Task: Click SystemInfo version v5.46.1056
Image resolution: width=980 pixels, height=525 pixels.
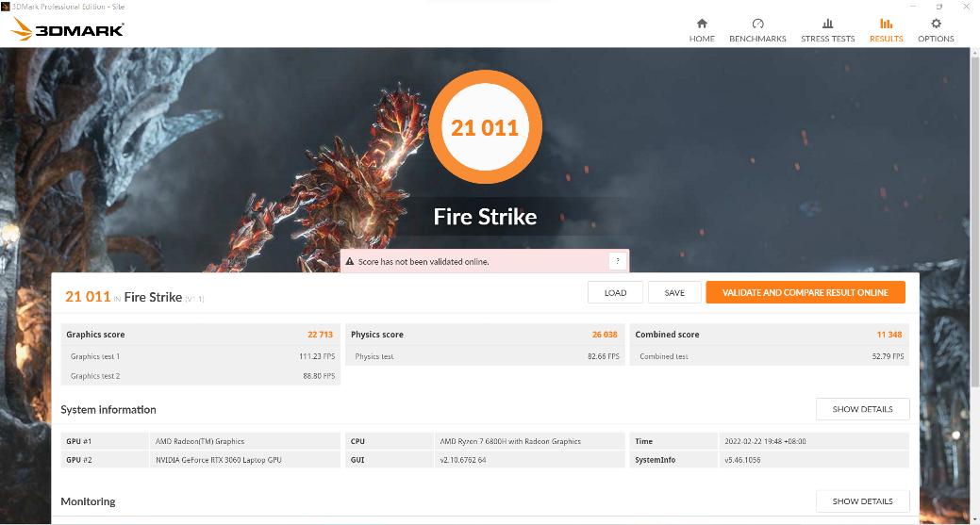Action: pyautogui.click(x=742, y=460)
